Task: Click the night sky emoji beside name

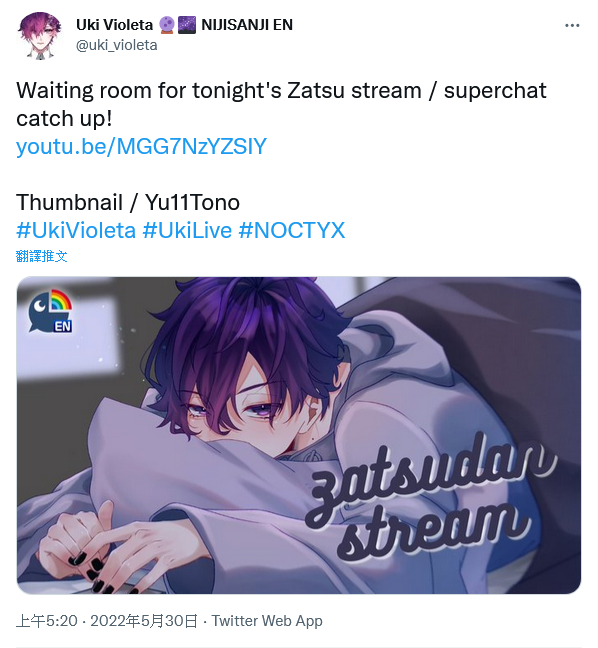Action: click(x=187, y=25)
